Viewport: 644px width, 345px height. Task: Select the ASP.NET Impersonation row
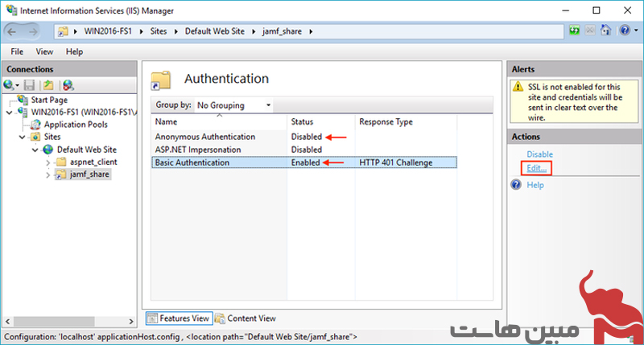point(304,150)
